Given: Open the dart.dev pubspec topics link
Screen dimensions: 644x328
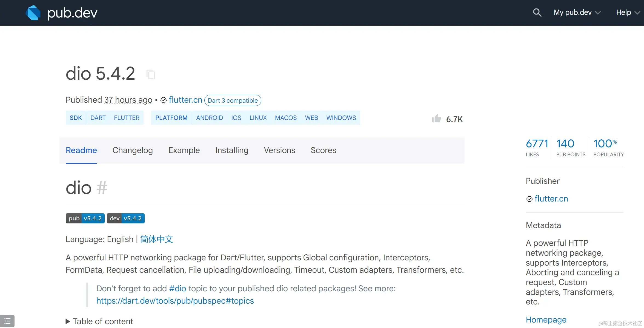Looking at the screenshot, I should point(175,301).
